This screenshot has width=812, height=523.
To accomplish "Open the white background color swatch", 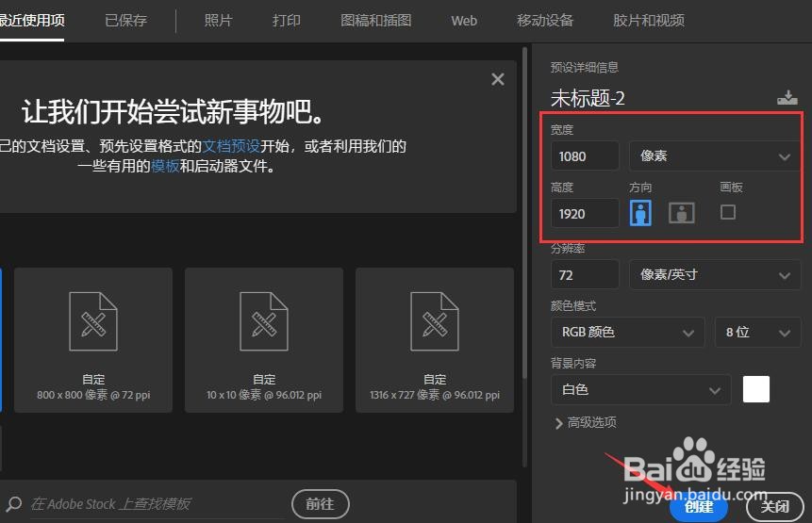I will click(x=756, y=389).
